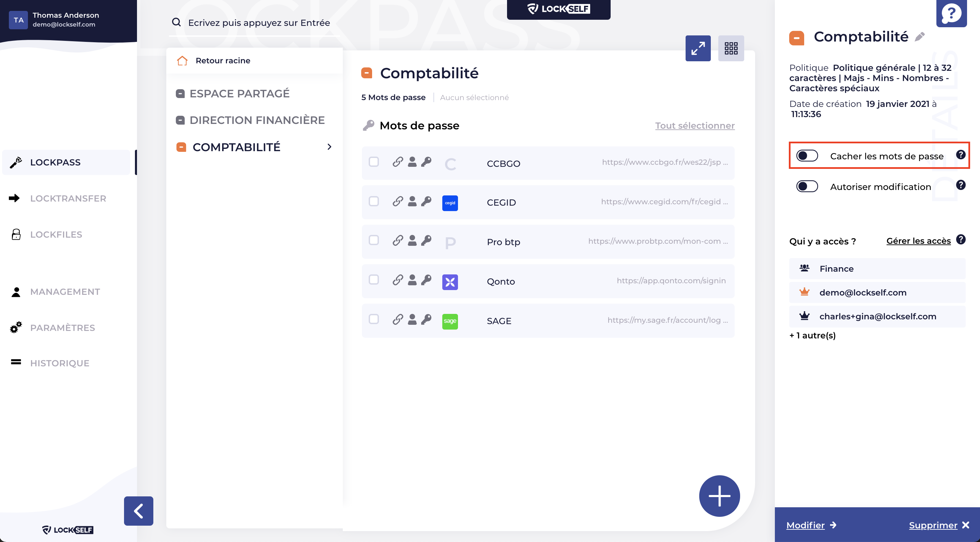980x542 pixels.
Task: Click the fullscreen expand arrows icon
Action: (698, 48)
